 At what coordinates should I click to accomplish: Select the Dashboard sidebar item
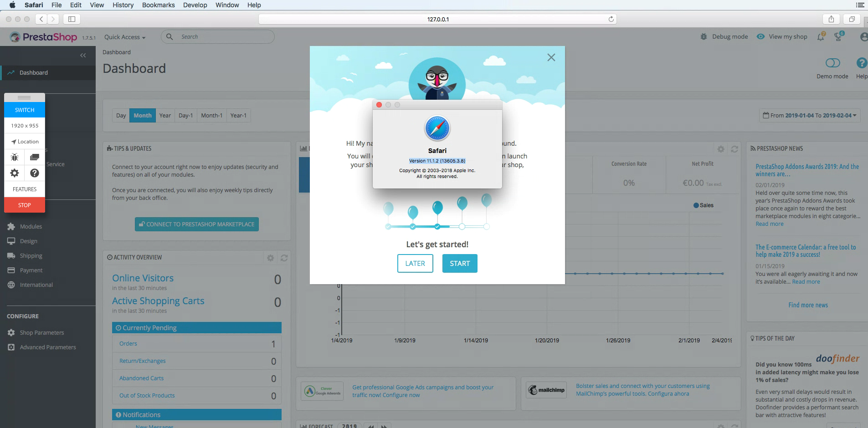pos(48,72)
